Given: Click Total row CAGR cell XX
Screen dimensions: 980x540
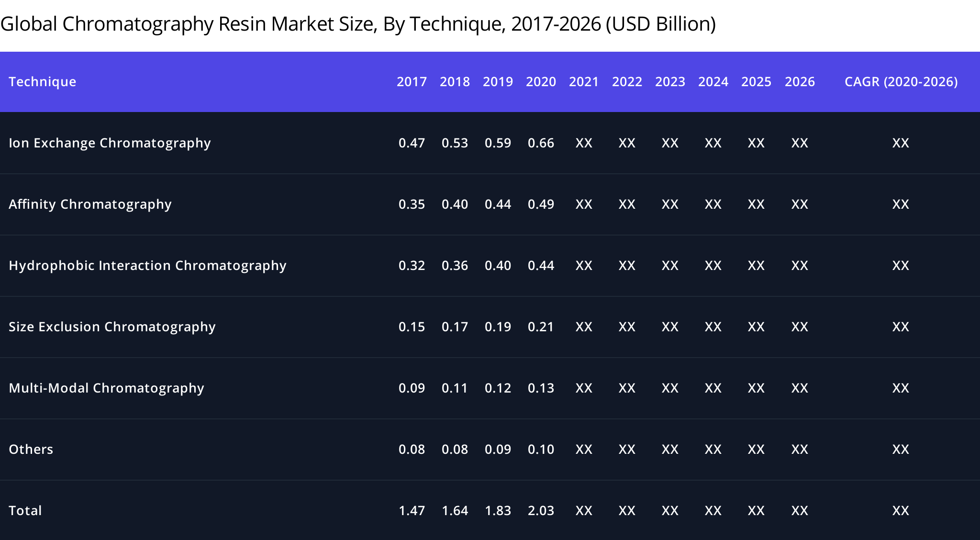Looking at the screenshot, I should tap(901, 511).
